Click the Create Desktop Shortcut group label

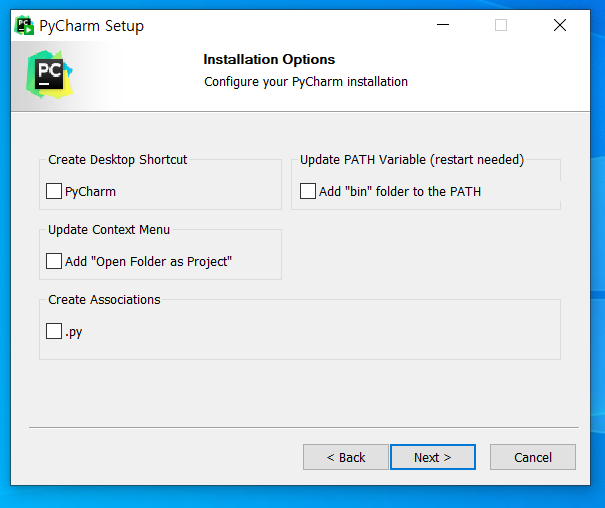click(x=118, y=160)
